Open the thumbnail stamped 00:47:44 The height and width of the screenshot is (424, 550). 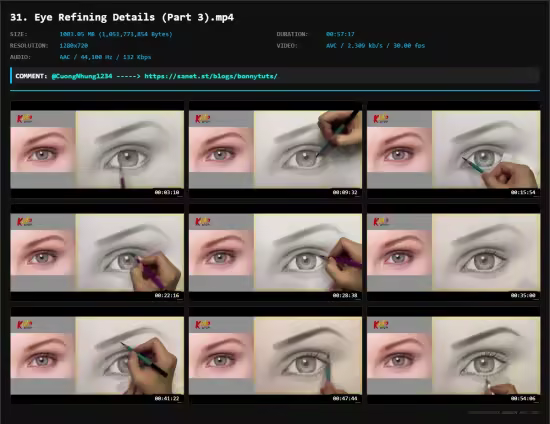pos(275,356)
